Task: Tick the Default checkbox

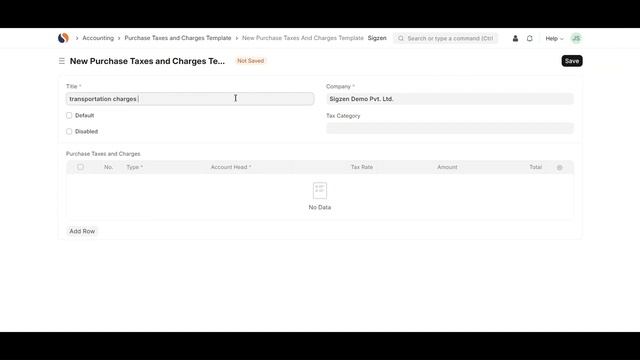Action: click(69, 116)
